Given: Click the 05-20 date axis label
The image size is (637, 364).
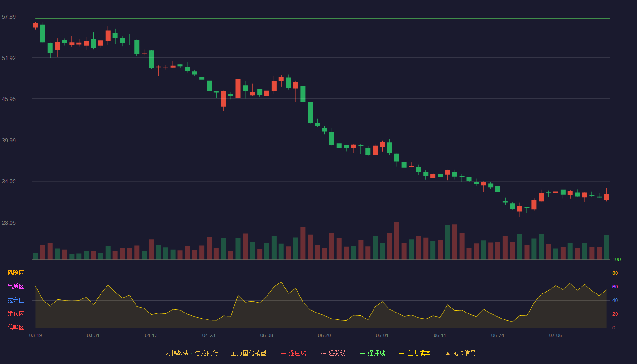Looking at the screenshot, I should pos(324,335).
